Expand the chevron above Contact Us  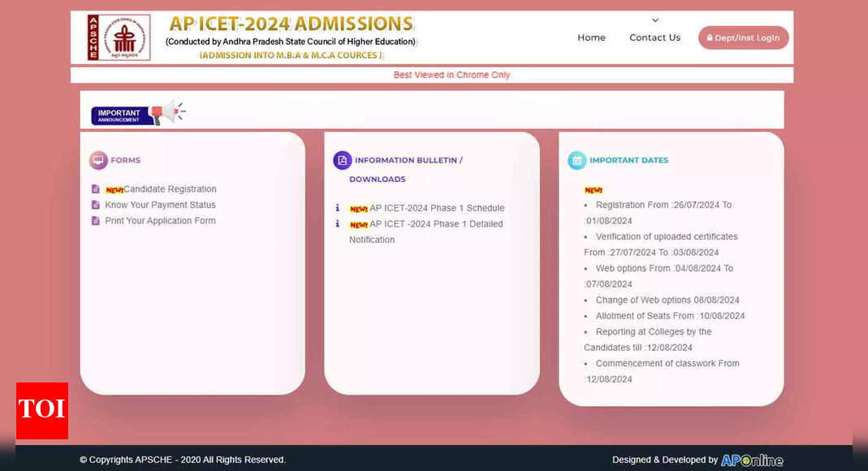[655, 20]
